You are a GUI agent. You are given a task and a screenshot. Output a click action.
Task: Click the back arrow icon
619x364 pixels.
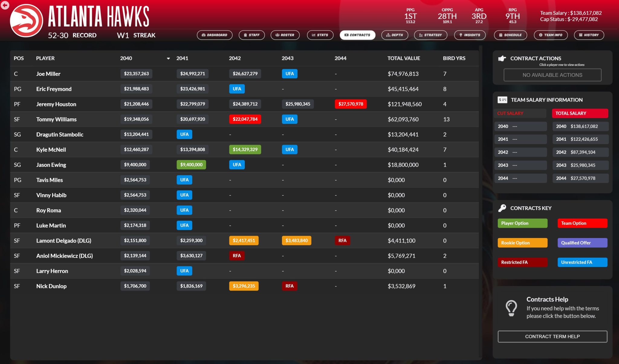point(5,5)
